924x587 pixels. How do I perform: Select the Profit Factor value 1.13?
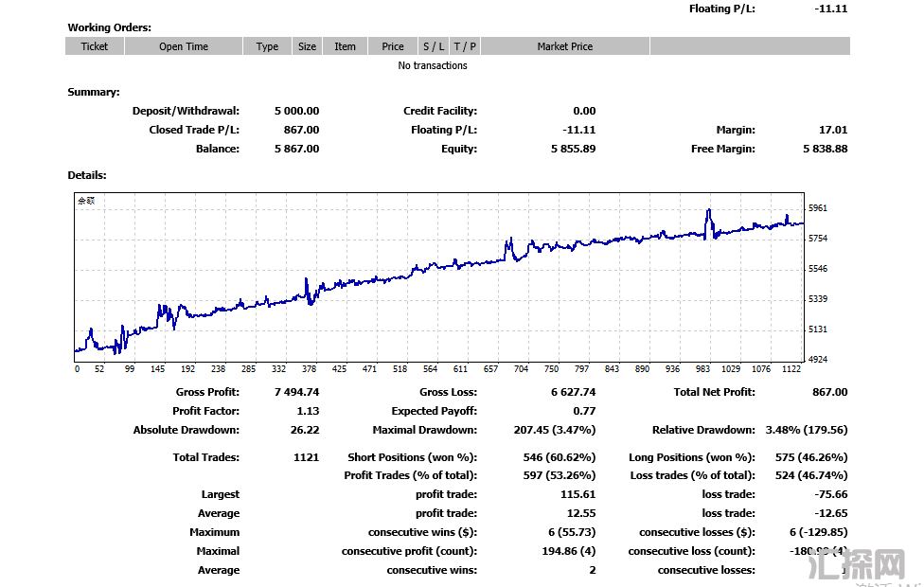(309, 411)
